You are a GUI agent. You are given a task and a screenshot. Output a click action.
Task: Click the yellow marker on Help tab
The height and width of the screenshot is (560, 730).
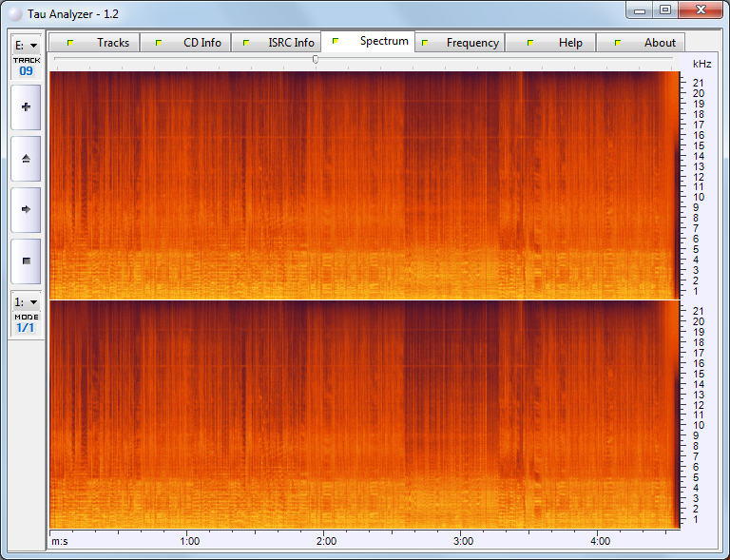pyautogui.click(x=529, y=43)
